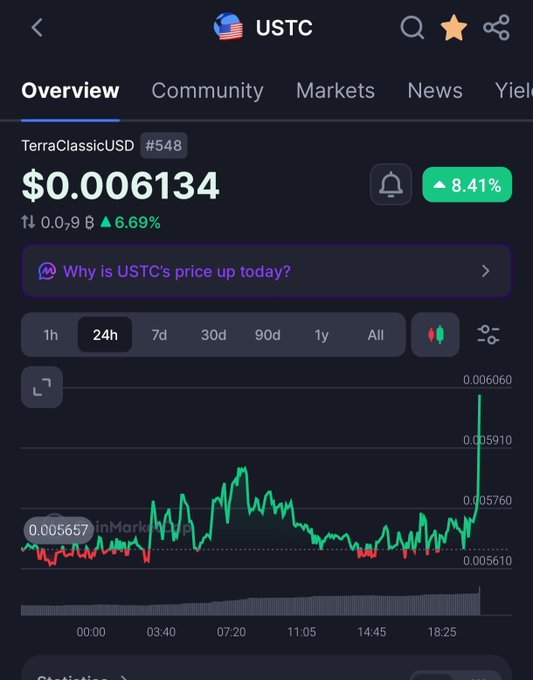Tap the $0.006134 price
Viewport: 533px width, 680px height.
121,186
